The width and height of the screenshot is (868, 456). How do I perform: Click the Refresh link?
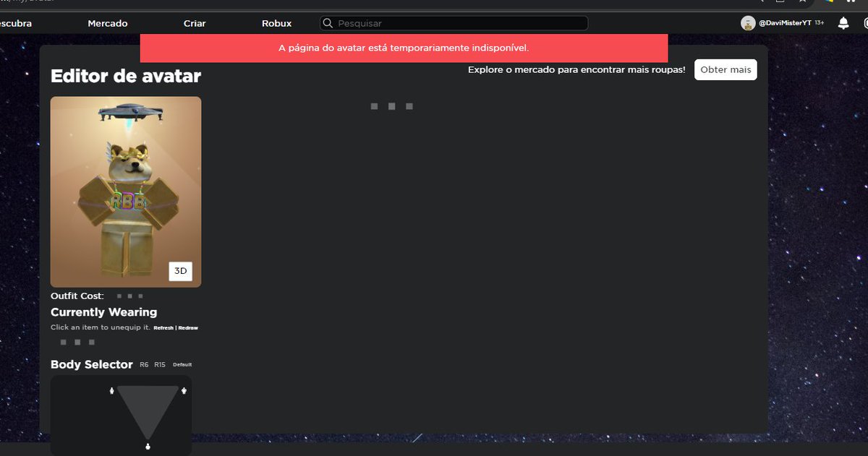point(163,328)
